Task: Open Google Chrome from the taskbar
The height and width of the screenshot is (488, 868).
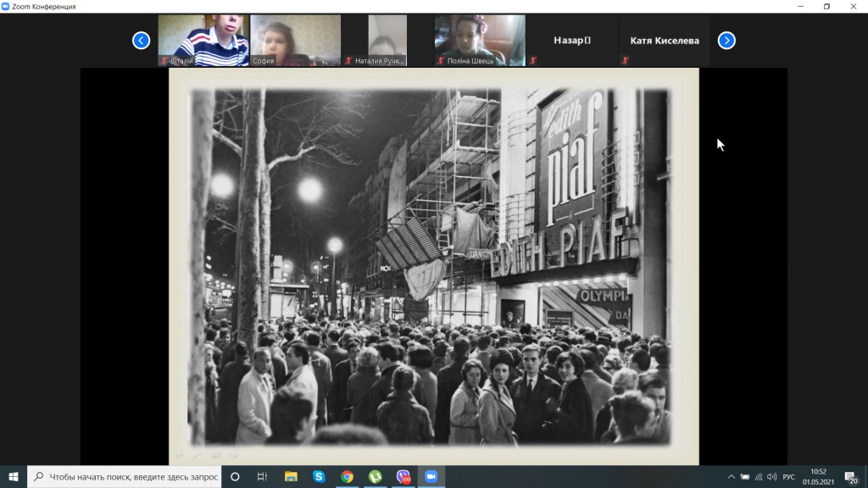Action: 347,476
